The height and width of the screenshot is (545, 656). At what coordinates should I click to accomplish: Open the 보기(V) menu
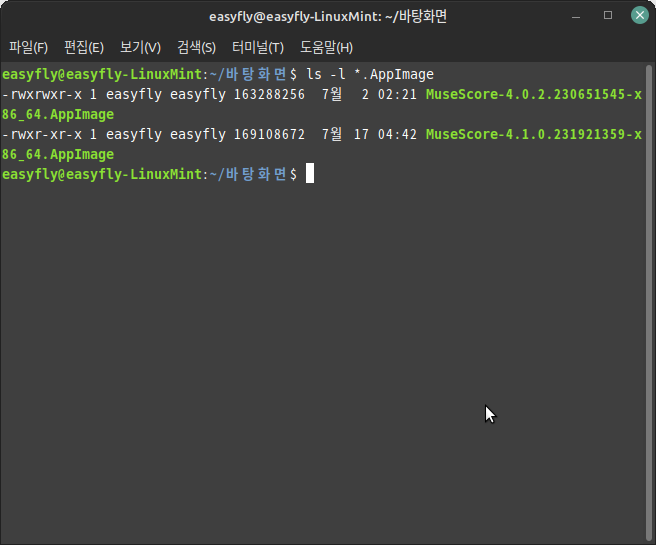pyautogui.click(x=140, y=47)
